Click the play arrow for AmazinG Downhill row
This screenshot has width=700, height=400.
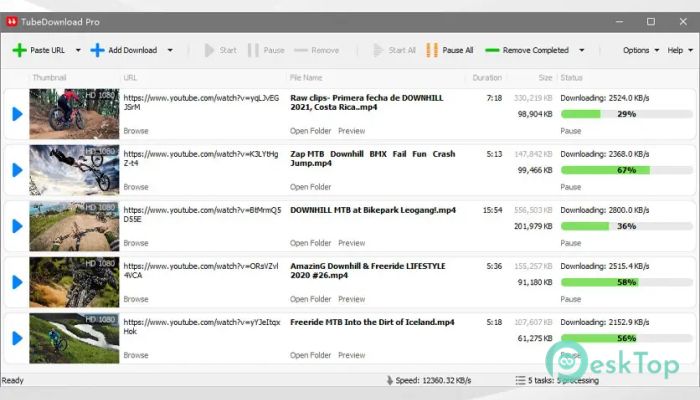(17, 282)
